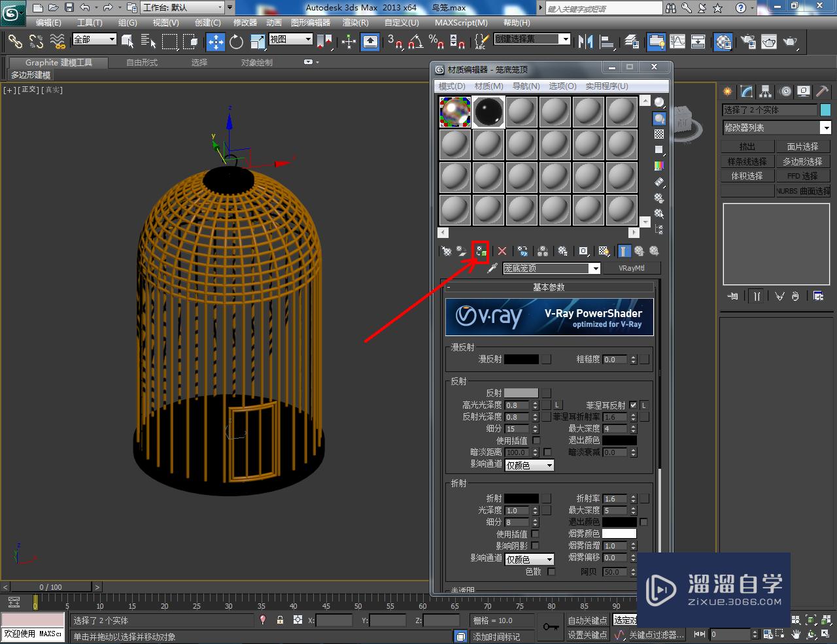
Task: Select the Move tool in main toolbar
Action: click(215, 42)
